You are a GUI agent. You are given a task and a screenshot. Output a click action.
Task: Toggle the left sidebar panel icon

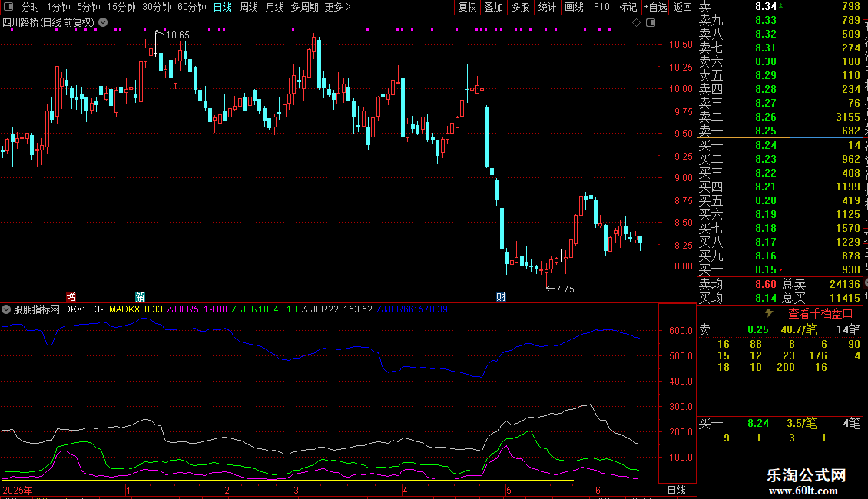(x=8, y=7)
